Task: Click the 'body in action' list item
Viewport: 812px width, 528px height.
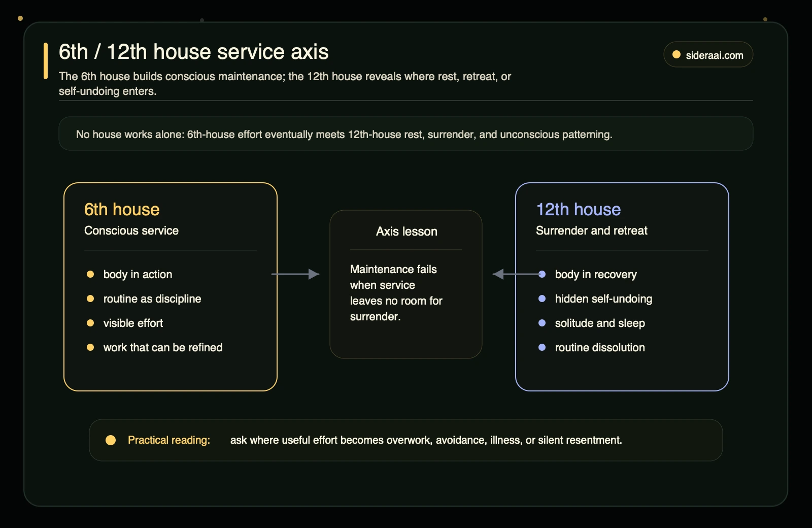Action: [x=138, y=274]
